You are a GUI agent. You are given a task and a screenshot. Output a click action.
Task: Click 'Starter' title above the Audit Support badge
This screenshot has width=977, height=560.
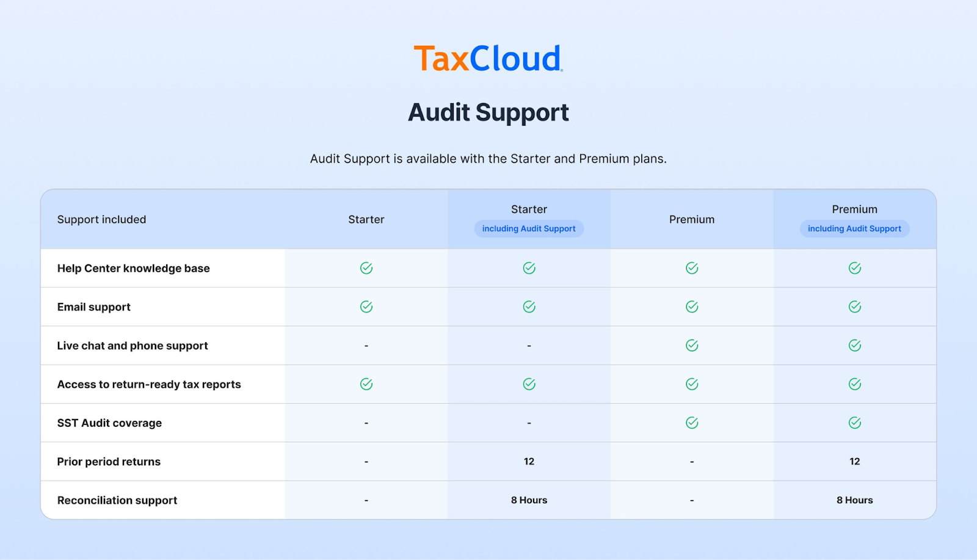point(529,209)
